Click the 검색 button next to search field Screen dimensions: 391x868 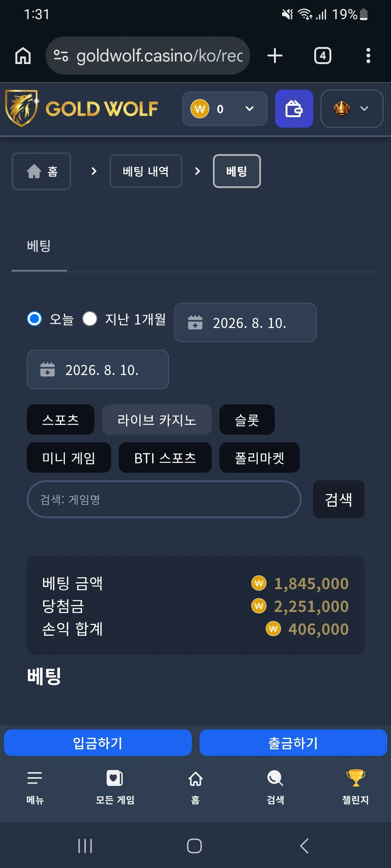click(x=339, y=499)
